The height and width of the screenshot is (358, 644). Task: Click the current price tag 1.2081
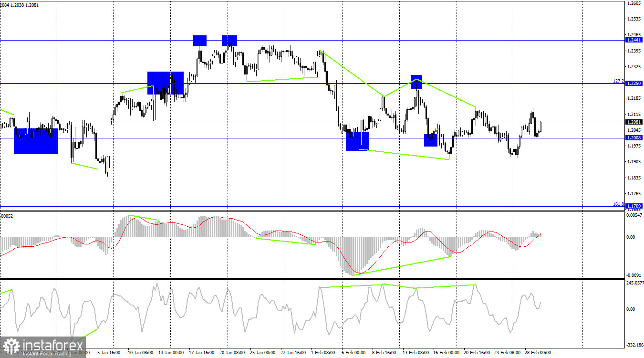pos(634,122)
